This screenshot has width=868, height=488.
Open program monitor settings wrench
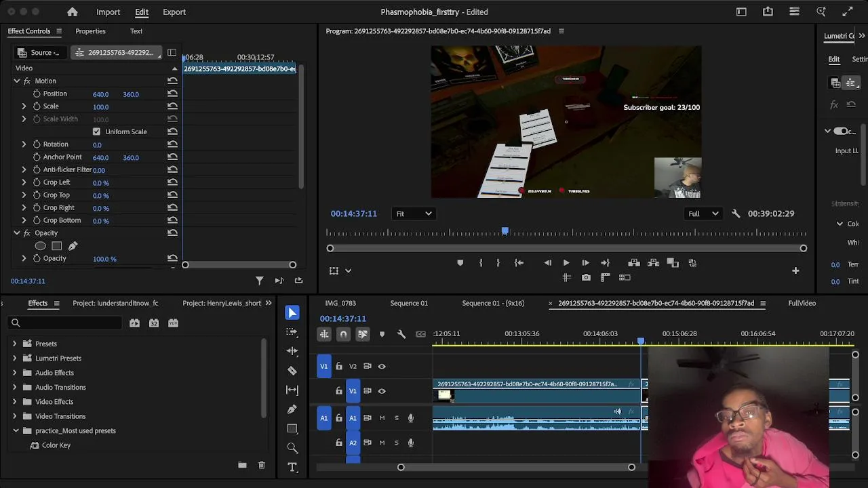[x=736, y=213]
